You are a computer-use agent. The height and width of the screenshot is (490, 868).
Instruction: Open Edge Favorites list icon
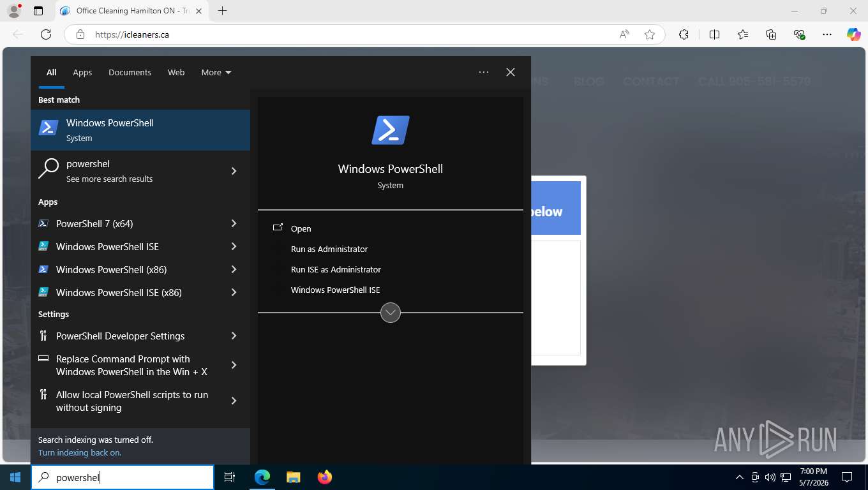[x=743, y=34]
